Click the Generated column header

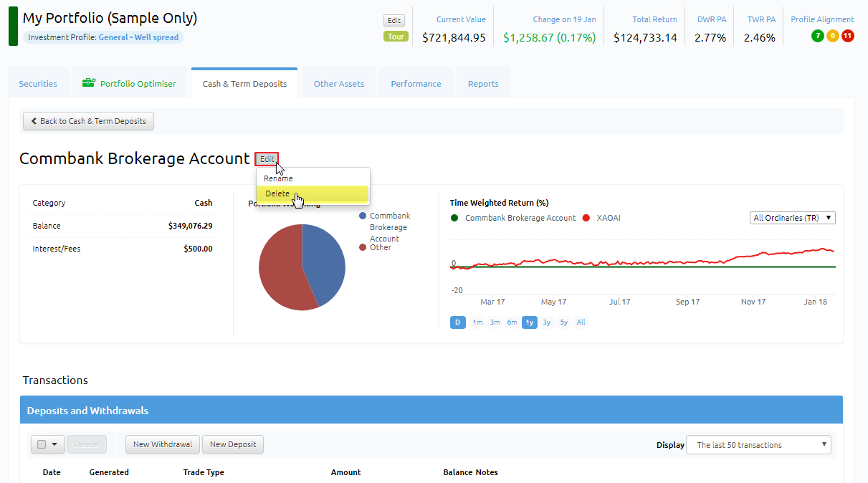(x=109, y=472)
